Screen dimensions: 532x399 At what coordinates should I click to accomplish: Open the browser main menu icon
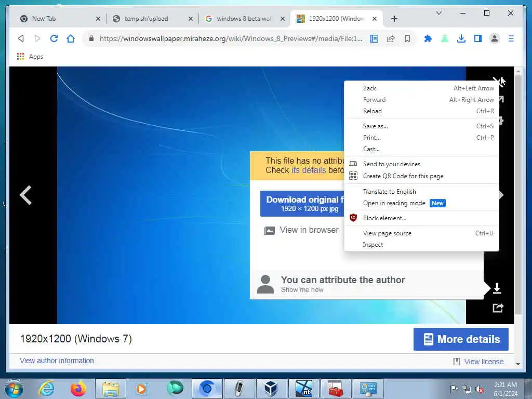click(511, 38)
